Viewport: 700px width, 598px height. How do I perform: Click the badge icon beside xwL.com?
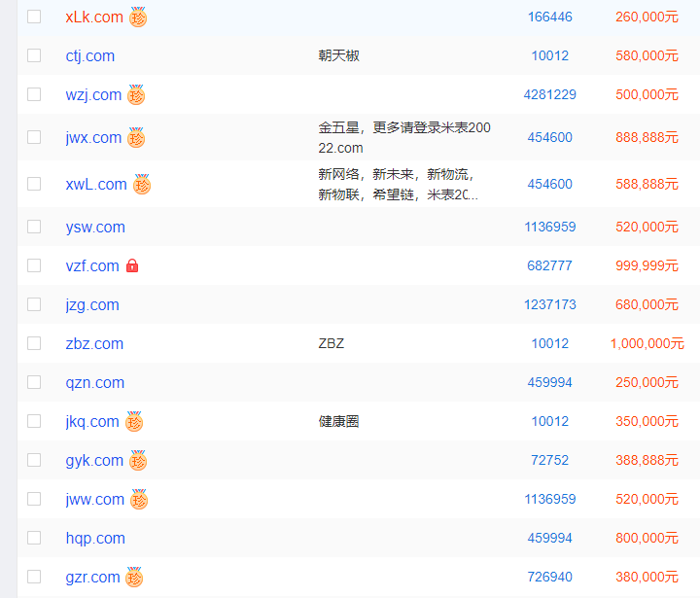pyautogui.click(x=142, y=184)
